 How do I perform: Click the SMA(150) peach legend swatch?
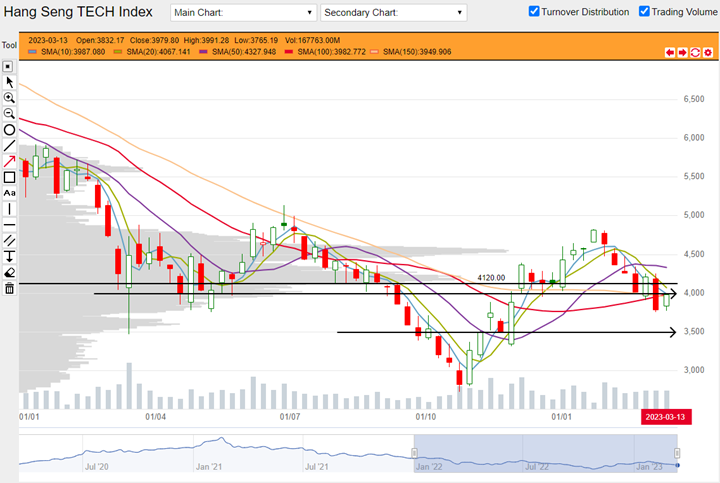[x=374, y=52]
